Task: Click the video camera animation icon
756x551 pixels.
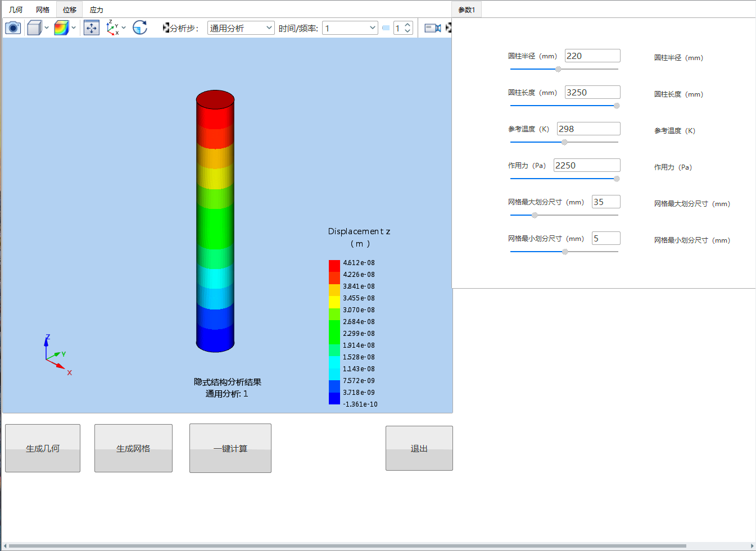Action: [x=432, y=28]
